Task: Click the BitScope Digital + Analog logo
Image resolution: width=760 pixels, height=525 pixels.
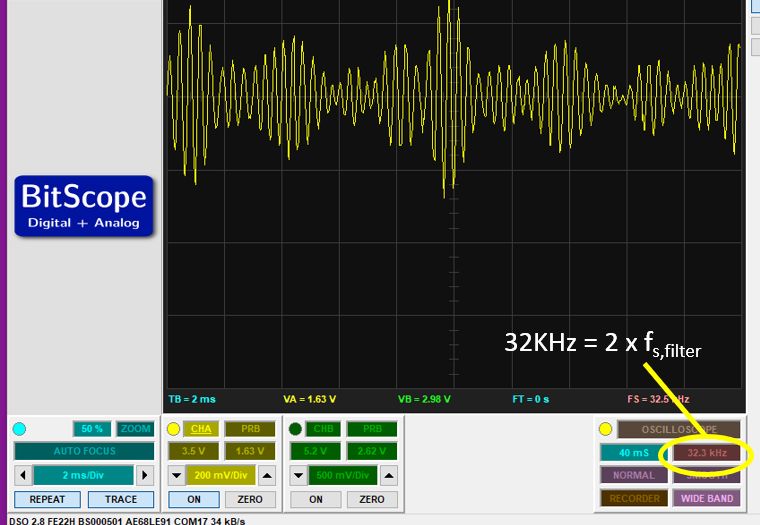Action: pyautogui.click(x=84, y=206)
